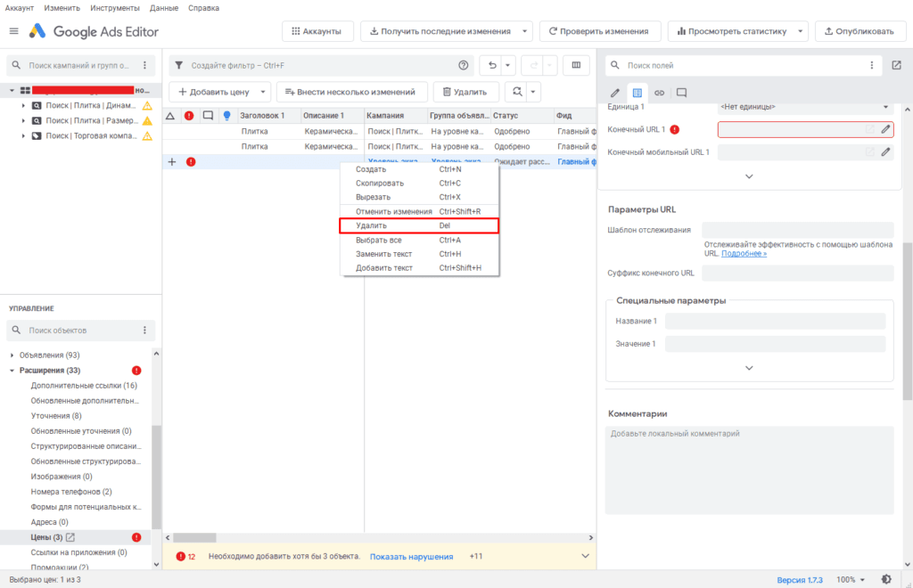
Task: Open the editing pane in a new window
Action: pos(896,65)
